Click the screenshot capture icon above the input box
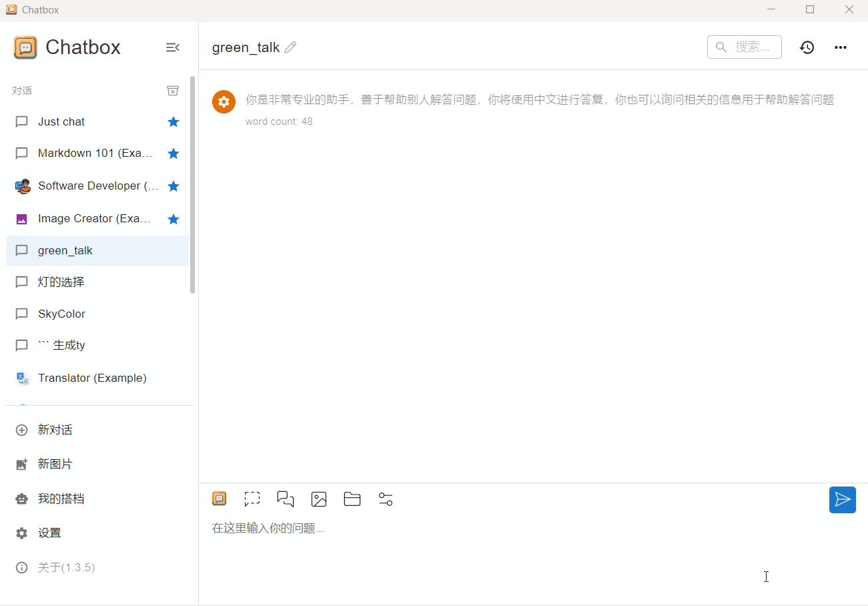Viewport: 868px width, 606px height. coord(252,499)
